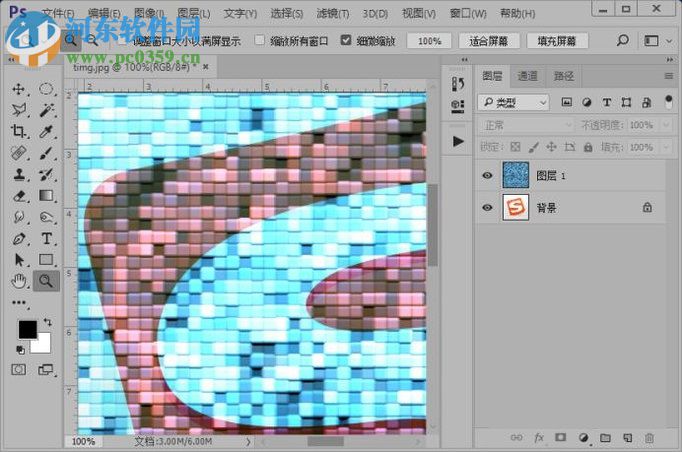Viewport: 682px width, 452px height.
Task: Enable zoom all windows checkbox
Action: click(259, 40)
